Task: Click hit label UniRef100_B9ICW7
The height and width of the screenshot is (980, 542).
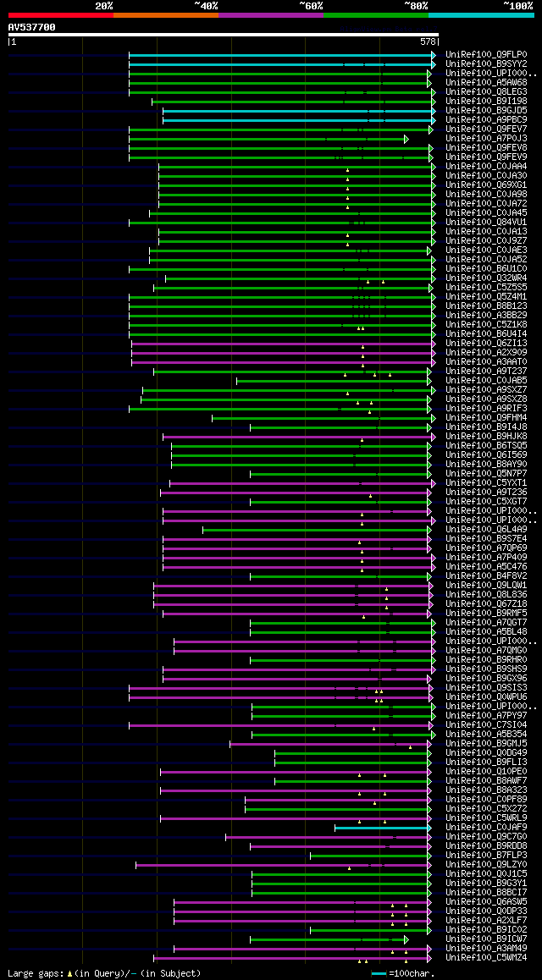Action: point(486,939)
